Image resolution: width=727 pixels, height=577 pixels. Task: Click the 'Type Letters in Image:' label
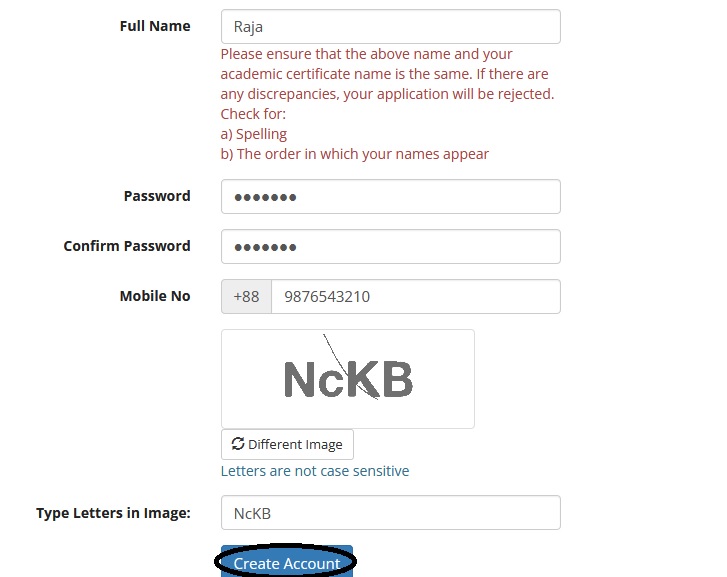[113, 513]
